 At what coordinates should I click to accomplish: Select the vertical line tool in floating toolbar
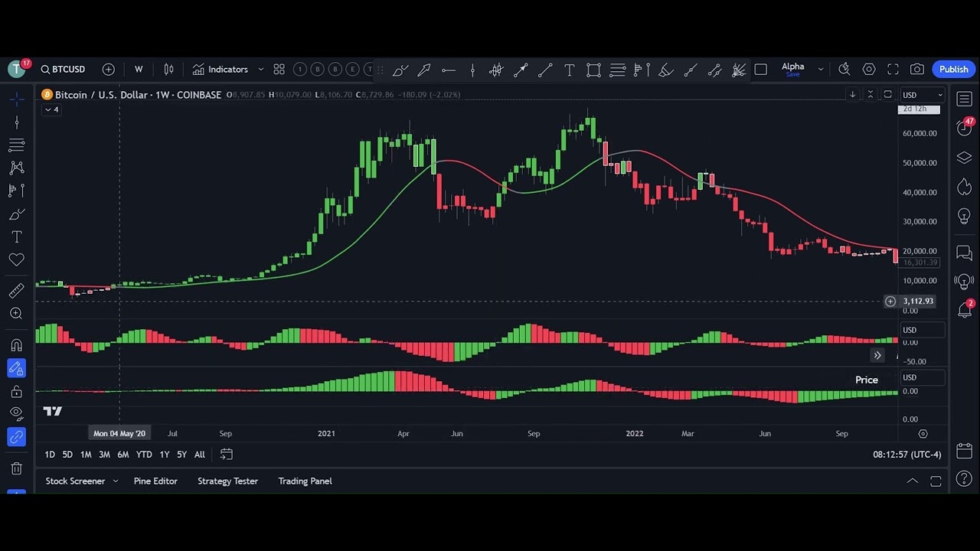tap(472, 70)
